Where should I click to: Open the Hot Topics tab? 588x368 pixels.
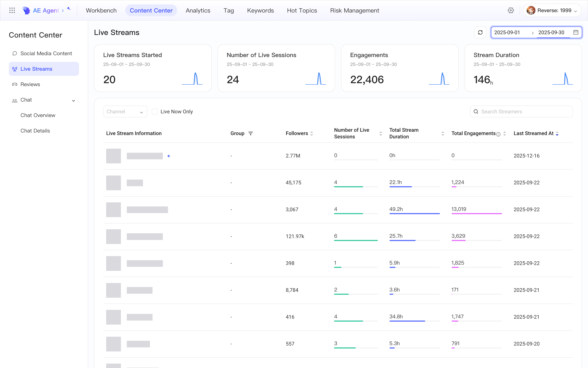pos(302,10)
